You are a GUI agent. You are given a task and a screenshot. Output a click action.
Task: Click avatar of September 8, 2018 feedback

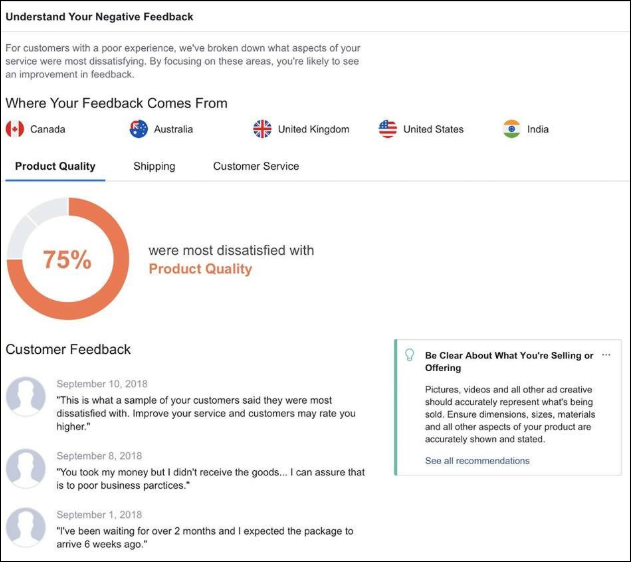tap(26, 468)
